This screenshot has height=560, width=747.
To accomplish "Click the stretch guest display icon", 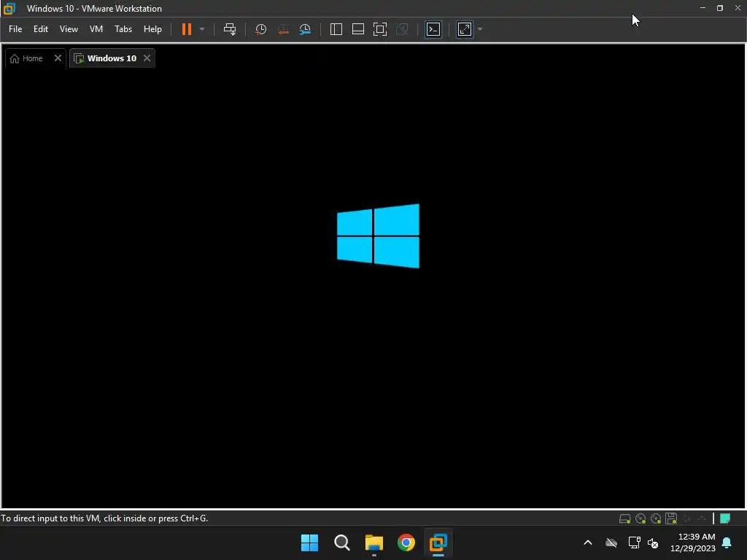I will [465, 29].
